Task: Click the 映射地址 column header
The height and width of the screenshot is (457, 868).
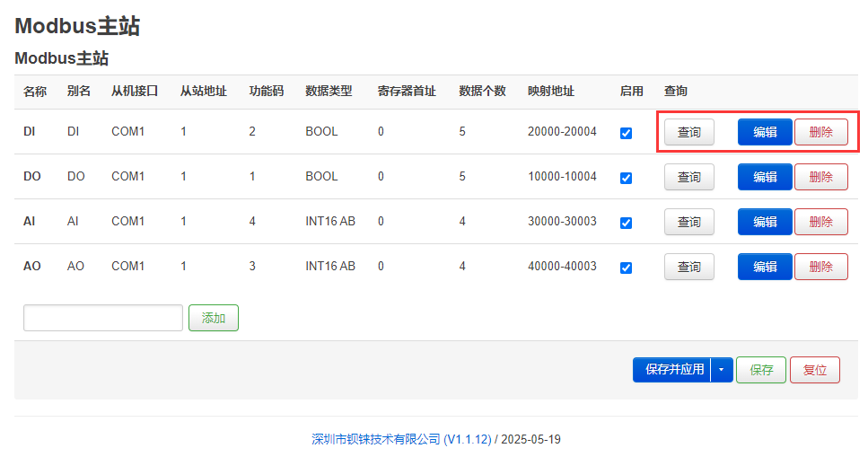Action: (x=551, y=91)
